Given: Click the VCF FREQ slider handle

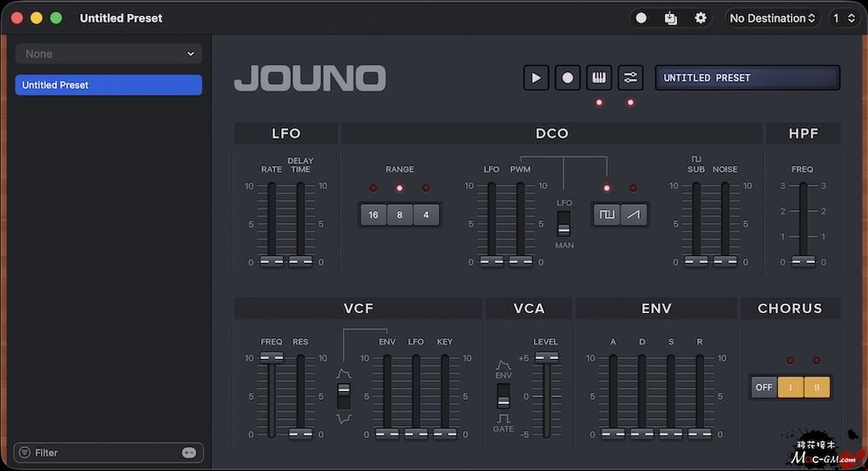Looking at the screenshot, I should [x=272, y=357].
